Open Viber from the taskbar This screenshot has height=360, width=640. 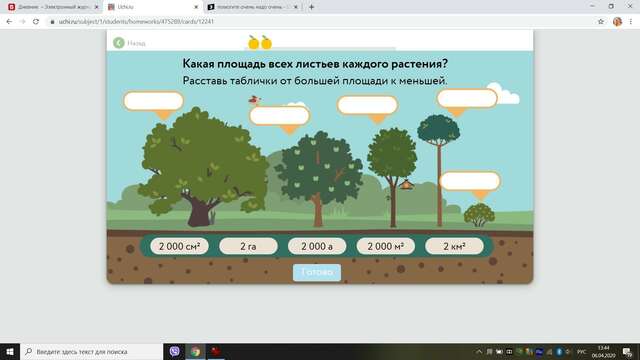(174, 351)
